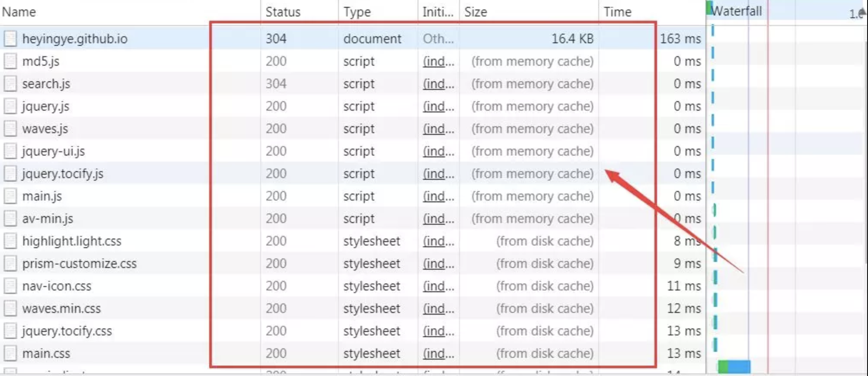
Task: Click the blue waterfall bar at bottom
Action: 739,366
